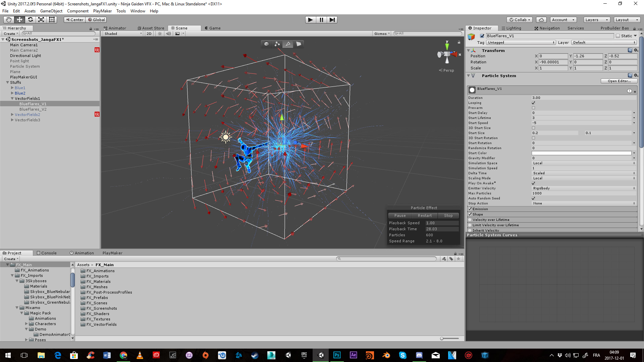Toggle the Looping checkbox
This screenshot has width=644, height=362.
point(533,103)
